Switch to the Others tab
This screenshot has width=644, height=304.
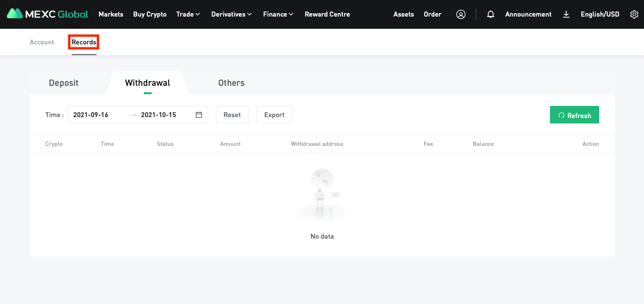232,82
